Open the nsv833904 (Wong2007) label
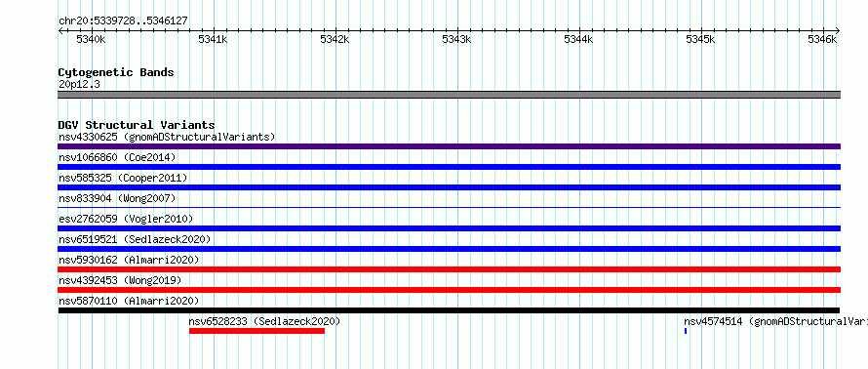Image resolution: width=868 pixels, height=369 pixels. pos(117,198)
